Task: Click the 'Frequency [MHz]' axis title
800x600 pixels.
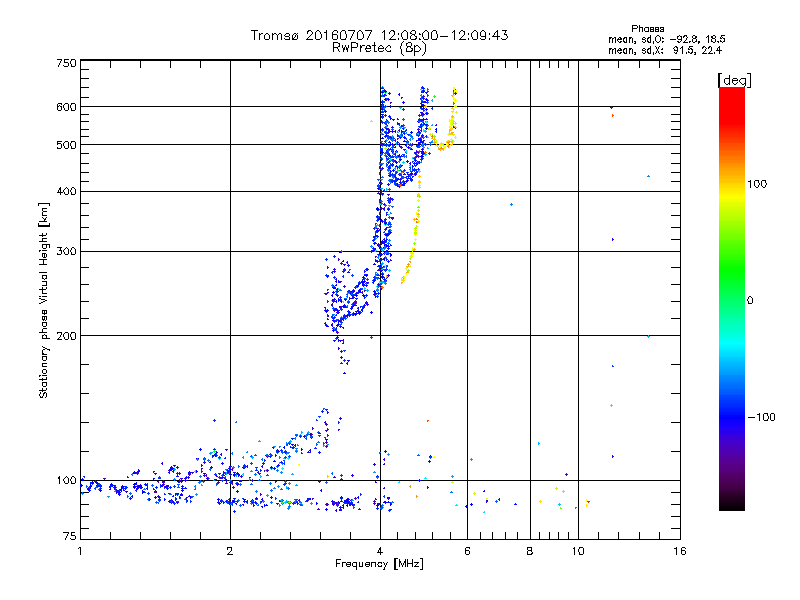Action: [x=379, y=564]
